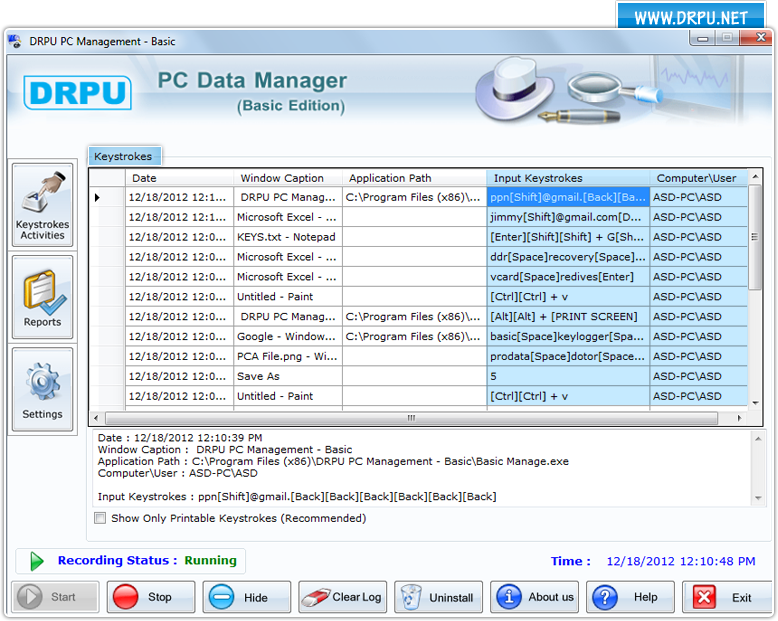Click the Hide application button
778x621 pixels.
[x=247, y=597]
